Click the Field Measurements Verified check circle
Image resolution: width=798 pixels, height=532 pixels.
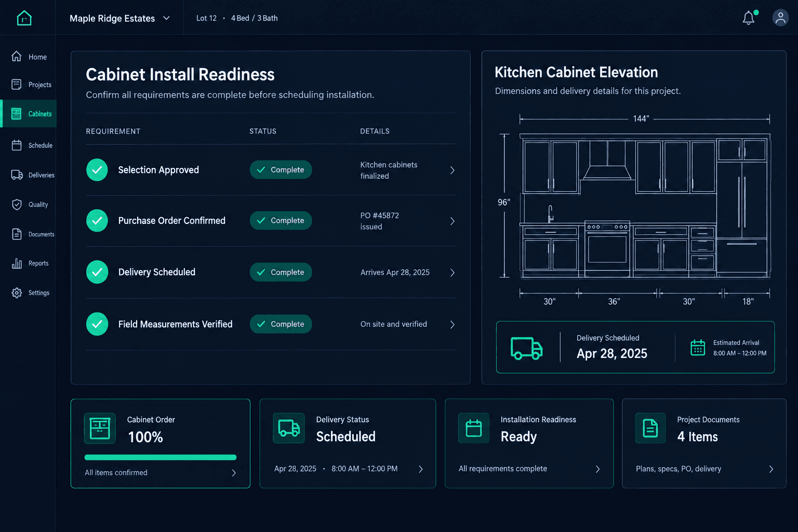(97, 324)
